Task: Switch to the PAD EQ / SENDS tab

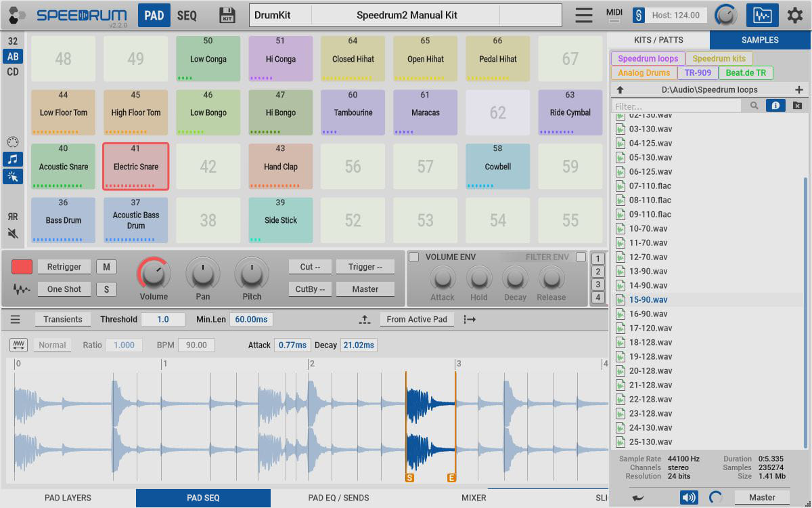Action: point(338,498)
